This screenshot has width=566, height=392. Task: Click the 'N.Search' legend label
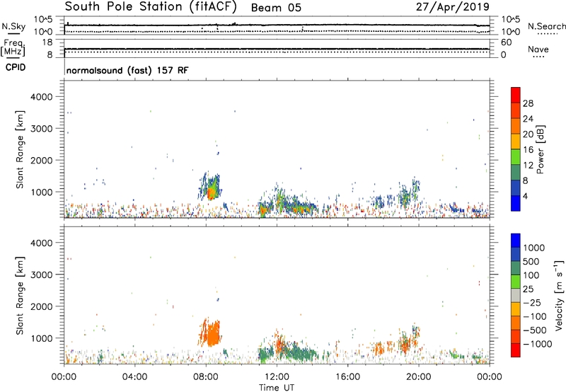(546, 26)
